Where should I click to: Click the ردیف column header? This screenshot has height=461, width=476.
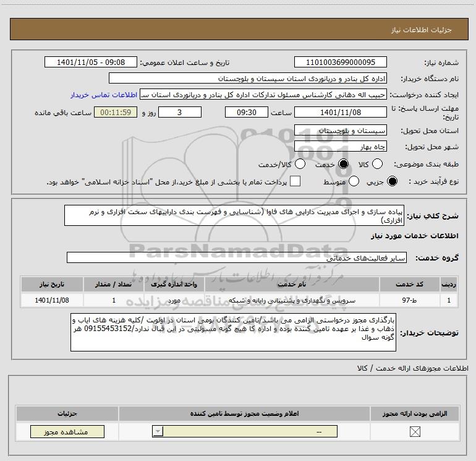pos(449,285)
